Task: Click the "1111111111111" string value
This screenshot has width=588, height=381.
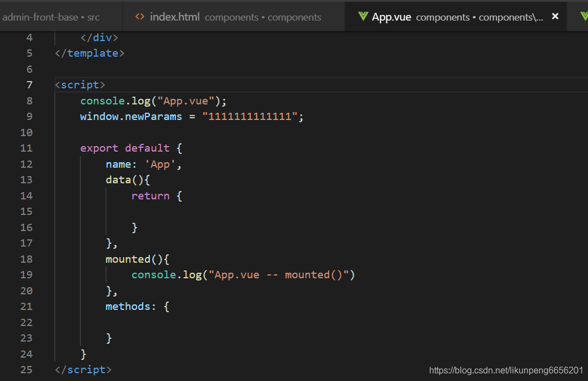Action: click(250, 117)
